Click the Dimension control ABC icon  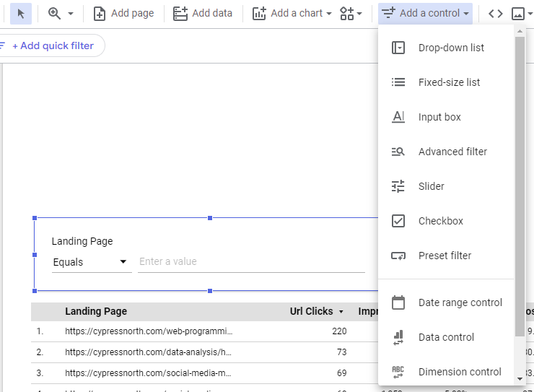pyautogui.click(x=398, y=373)
